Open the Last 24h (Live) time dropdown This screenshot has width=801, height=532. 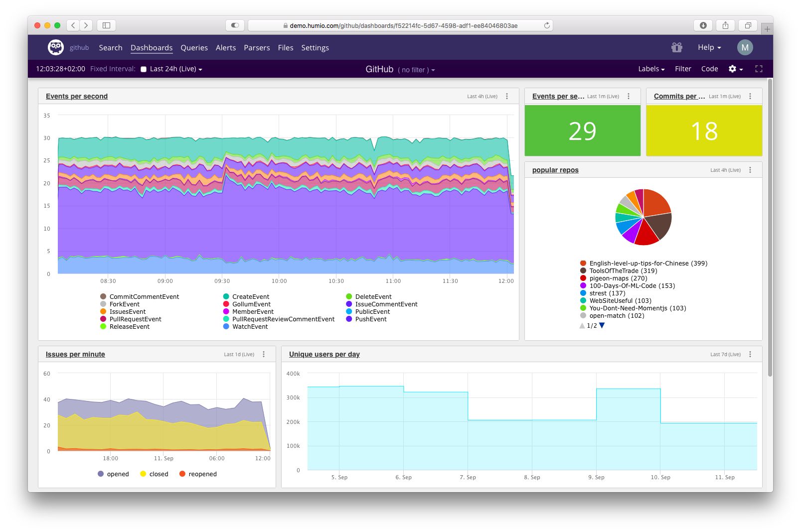point(173,69)
